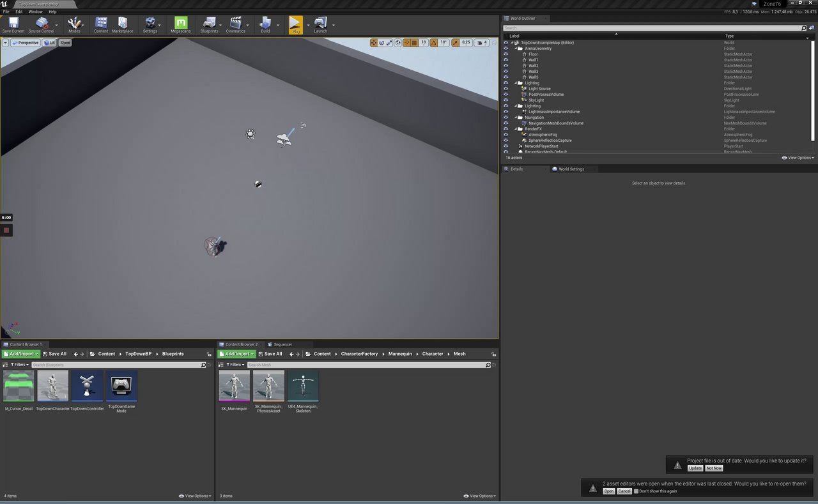Screen dimensions: 818x504
Task: Click the lock icon in Content Browser 1
Action: (x=209, y=354)
